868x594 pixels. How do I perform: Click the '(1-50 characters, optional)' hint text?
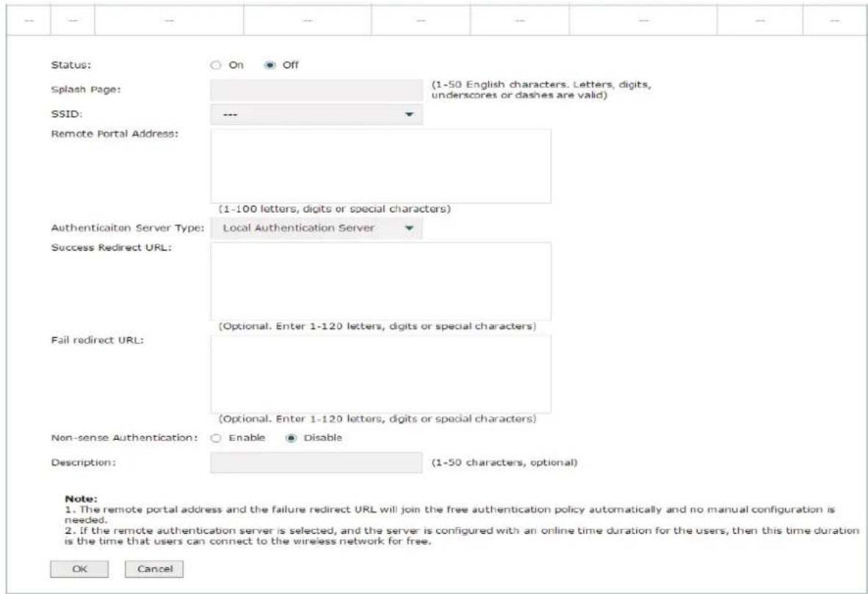[504, 463]
